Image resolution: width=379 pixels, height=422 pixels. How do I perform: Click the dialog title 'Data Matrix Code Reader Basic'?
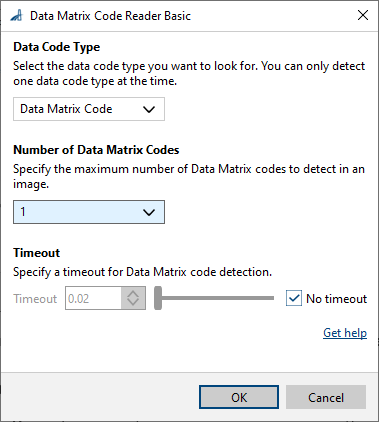click(110, 16)
